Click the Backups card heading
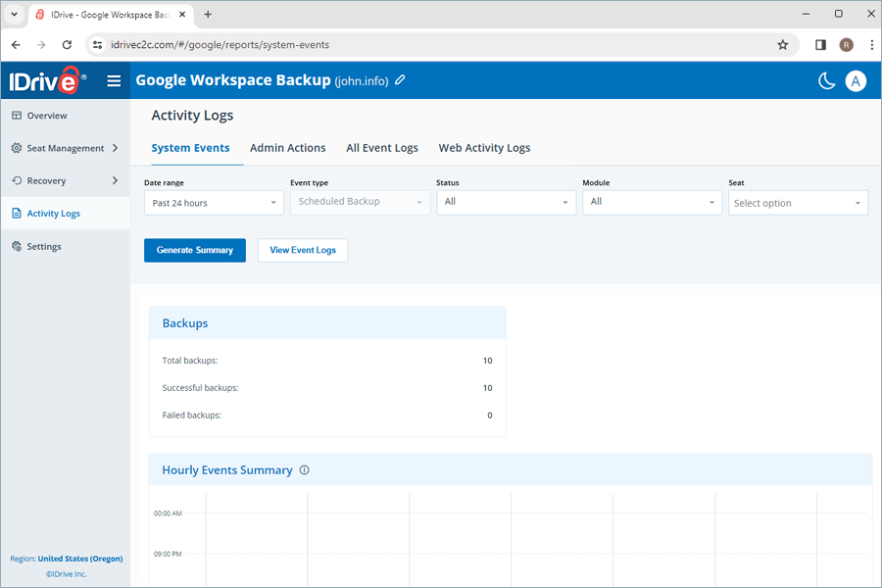Viewport: 882px width, 588px height. click(185, 323)
